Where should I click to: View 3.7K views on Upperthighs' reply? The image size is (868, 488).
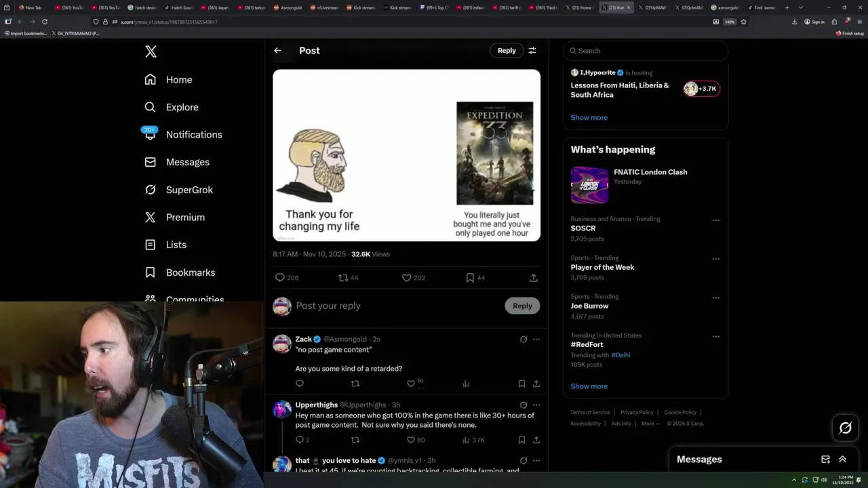click(473, 440)
